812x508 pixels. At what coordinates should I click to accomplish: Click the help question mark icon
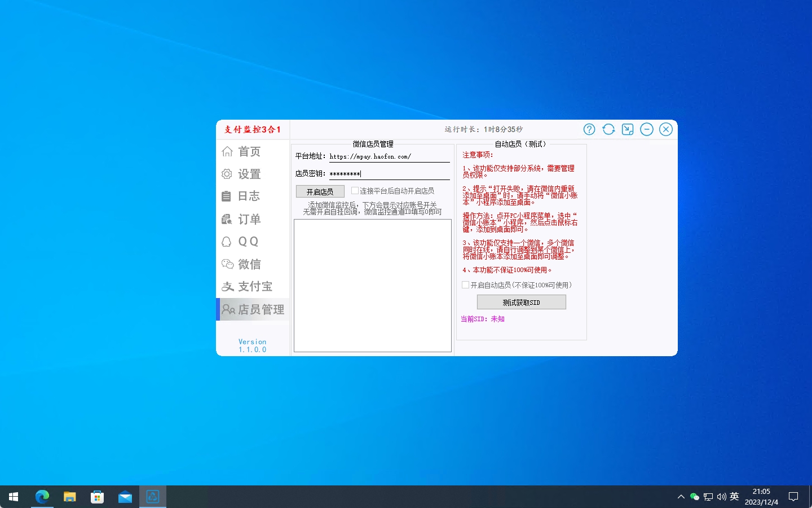click(x=589, y=129)
